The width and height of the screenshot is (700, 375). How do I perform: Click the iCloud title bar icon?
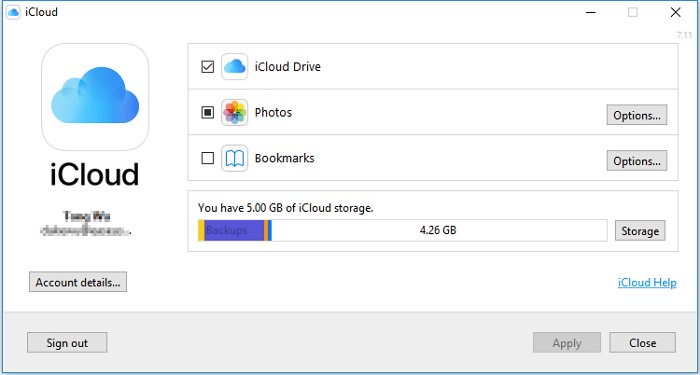[x=13, y=12]
